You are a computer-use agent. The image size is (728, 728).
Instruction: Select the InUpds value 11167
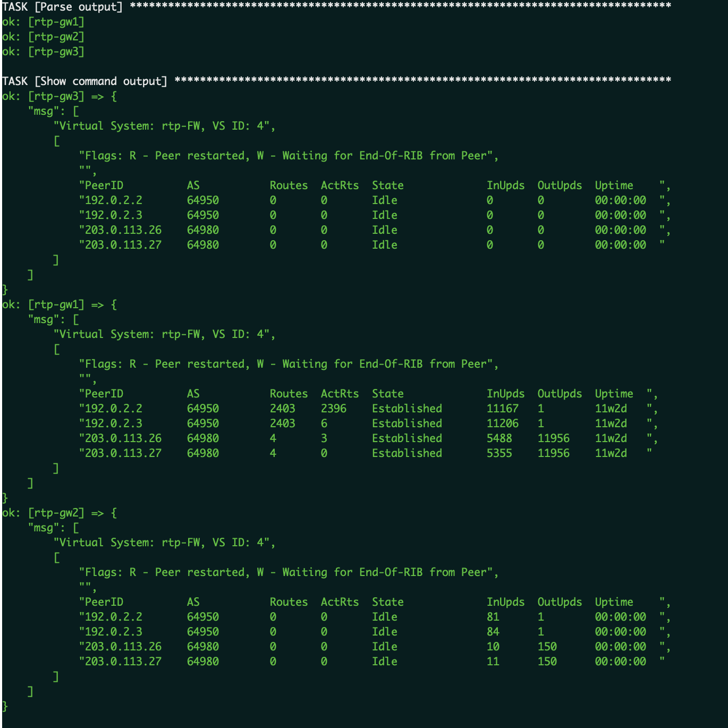point(502,409)
